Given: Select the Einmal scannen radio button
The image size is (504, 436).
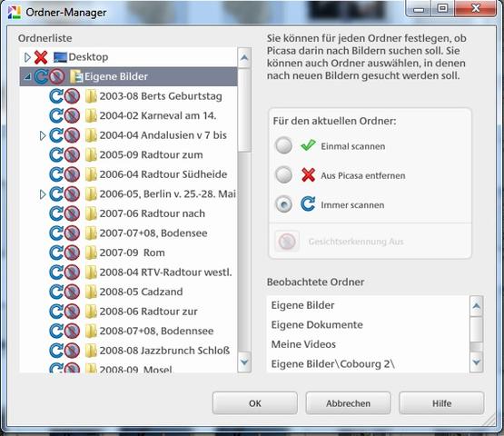Looking at the screenshot, I should pos(284,145).
